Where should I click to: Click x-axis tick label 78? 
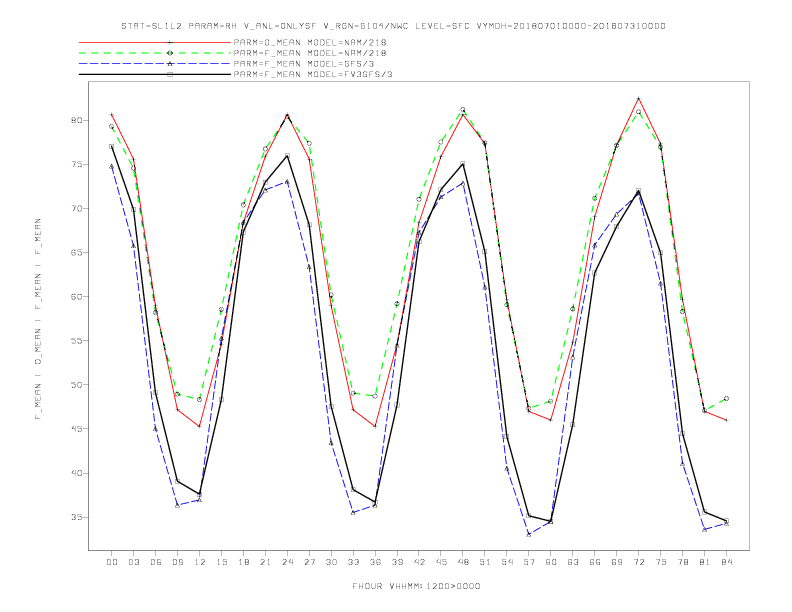683,562
